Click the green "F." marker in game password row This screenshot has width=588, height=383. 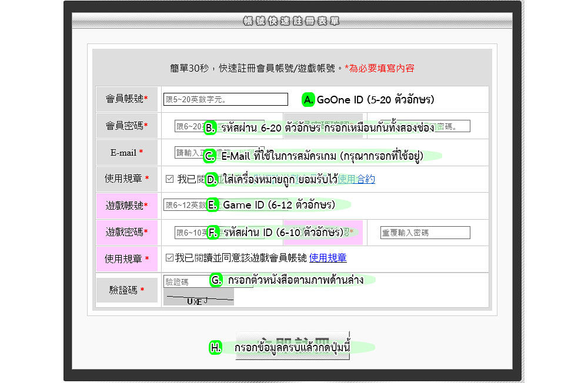tap(213, 232)
